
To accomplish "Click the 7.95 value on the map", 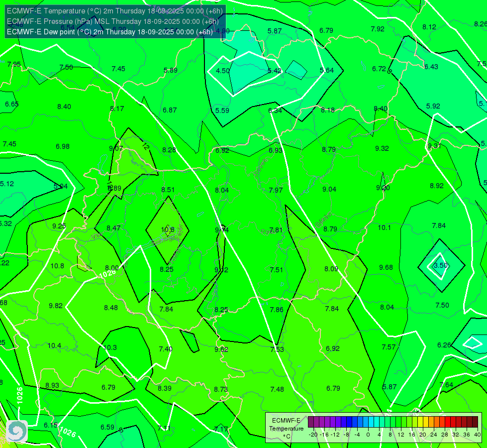I will pos(14,64).
